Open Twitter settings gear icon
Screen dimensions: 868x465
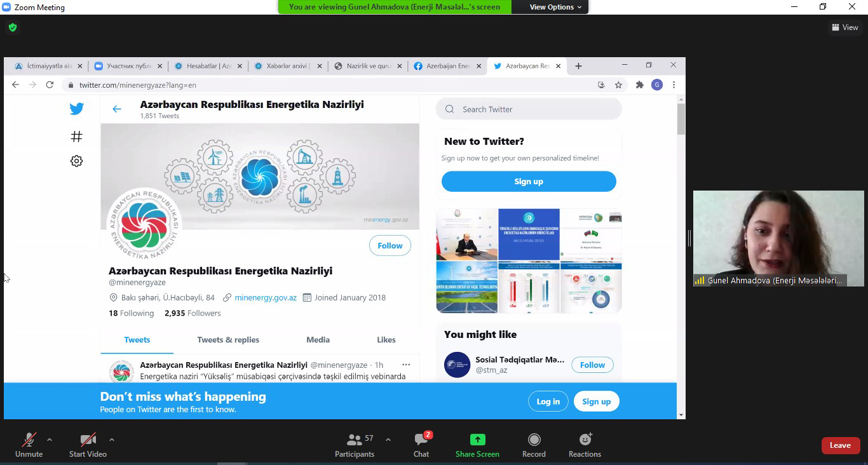coord(77,161)
